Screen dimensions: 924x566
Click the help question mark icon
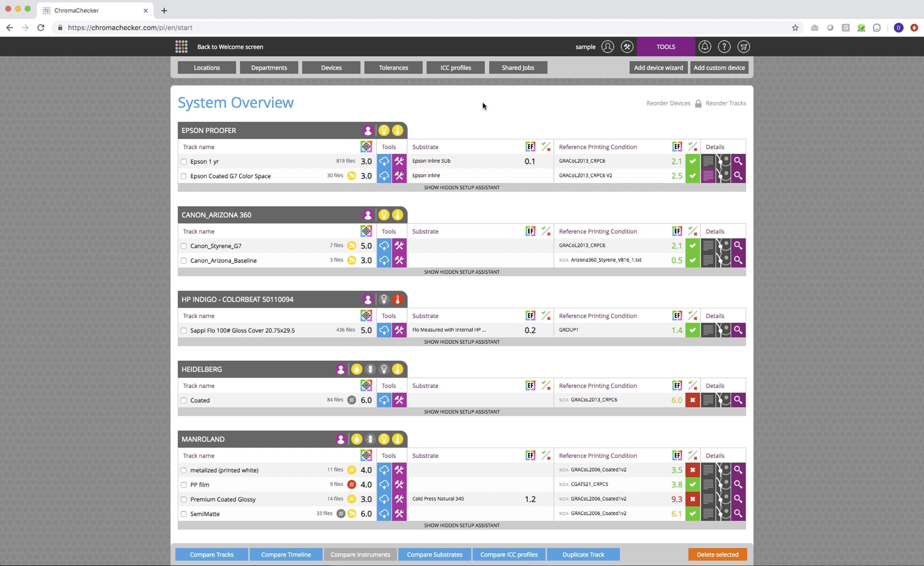[x=724, y=47]
